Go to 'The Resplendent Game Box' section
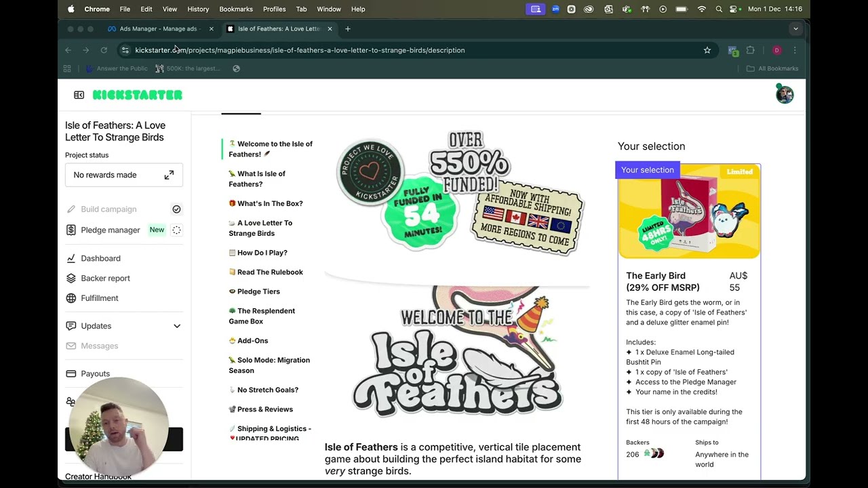Image resolution: width=868 pixels, height=488 pixels. 262,316
